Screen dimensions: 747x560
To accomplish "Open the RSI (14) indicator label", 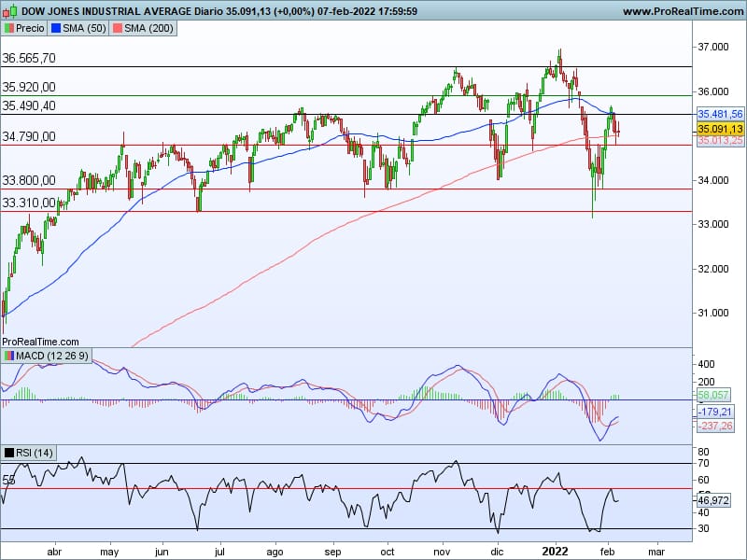I will (x=29, y=453).
